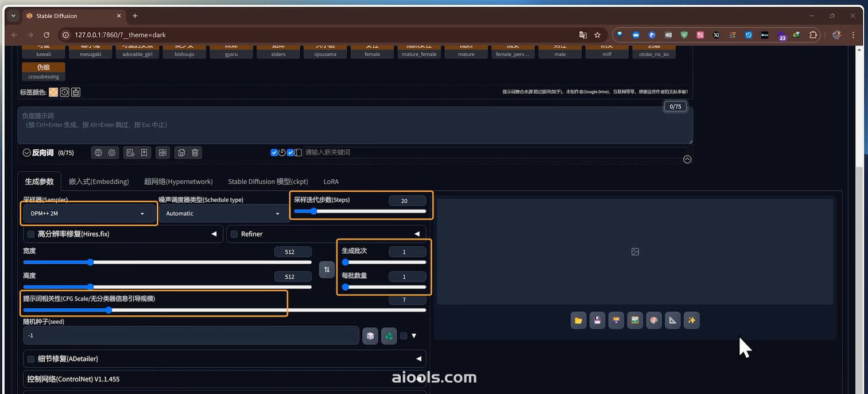The height and width of the screenshot is (394, 868).
Task: Click the extension icon with 23 badge
Action: (781, 36)
